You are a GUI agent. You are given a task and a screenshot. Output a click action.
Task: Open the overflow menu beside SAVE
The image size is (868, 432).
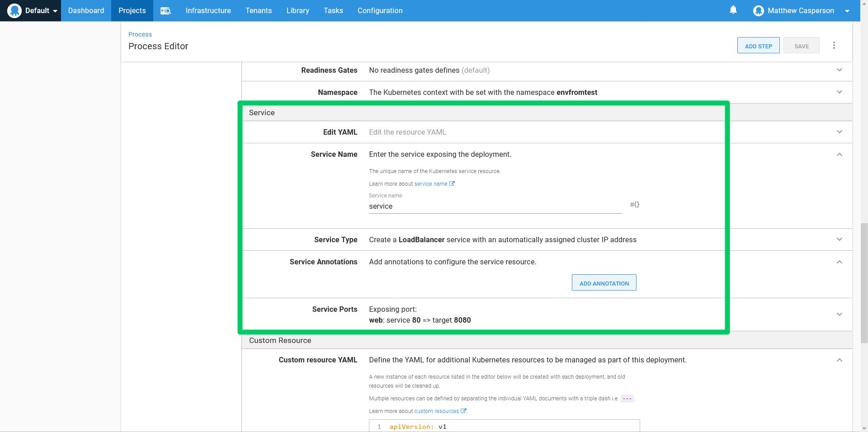[x=834, y=45]
